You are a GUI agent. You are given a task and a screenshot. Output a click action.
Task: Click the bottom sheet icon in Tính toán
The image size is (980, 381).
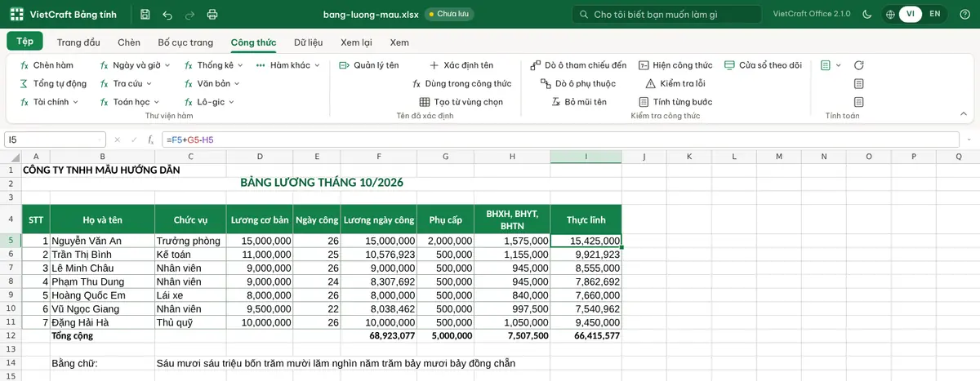(x=858, y=102)
